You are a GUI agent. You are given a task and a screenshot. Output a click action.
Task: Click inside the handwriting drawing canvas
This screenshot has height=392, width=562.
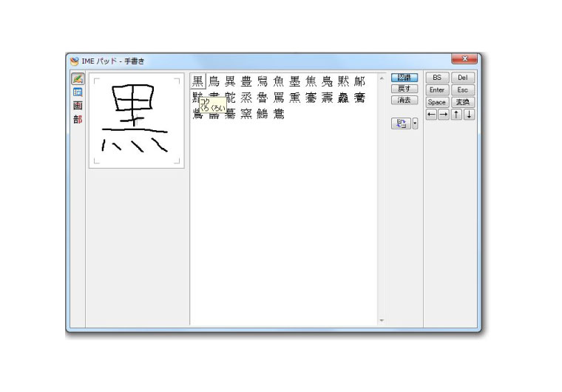137,121
